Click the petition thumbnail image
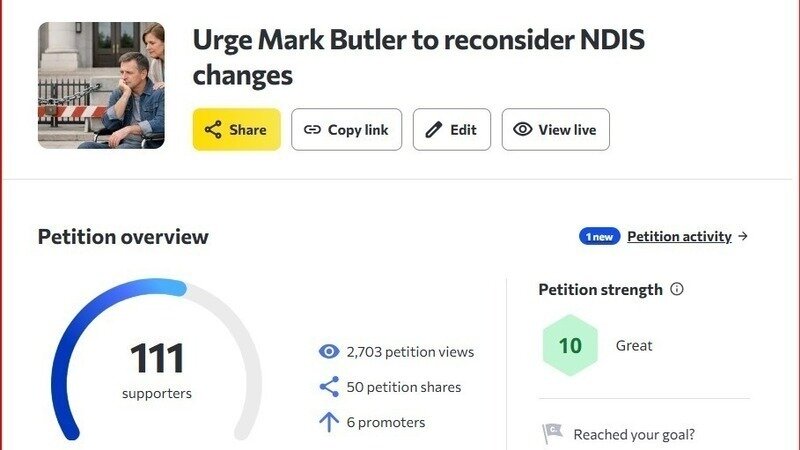Viewport: 800px width, 450px height. tap(102, 85)
